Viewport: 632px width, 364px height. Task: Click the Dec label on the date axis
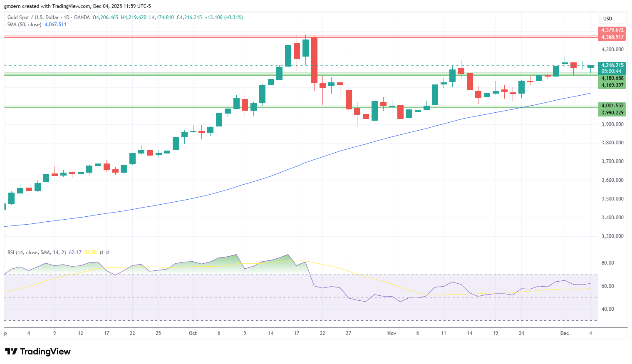point(565,333)
